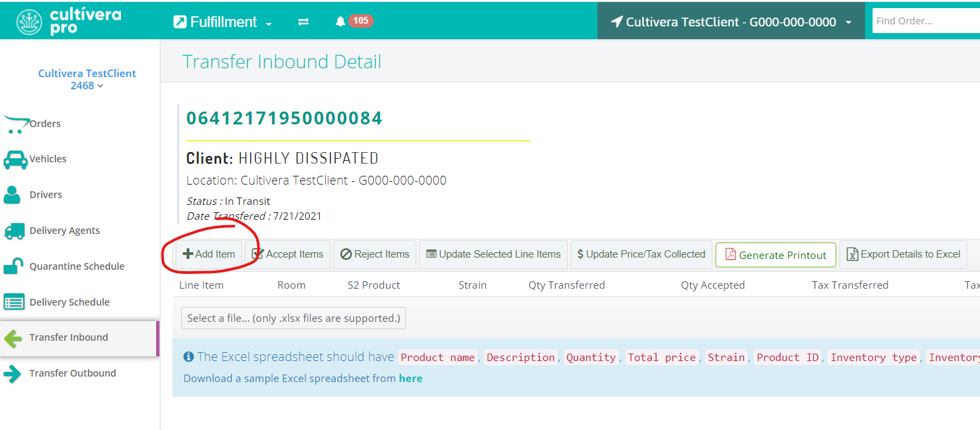Click the green Transfer Inbound arrow icon
This screenshot has width=980, height=430.
[13, 338]
